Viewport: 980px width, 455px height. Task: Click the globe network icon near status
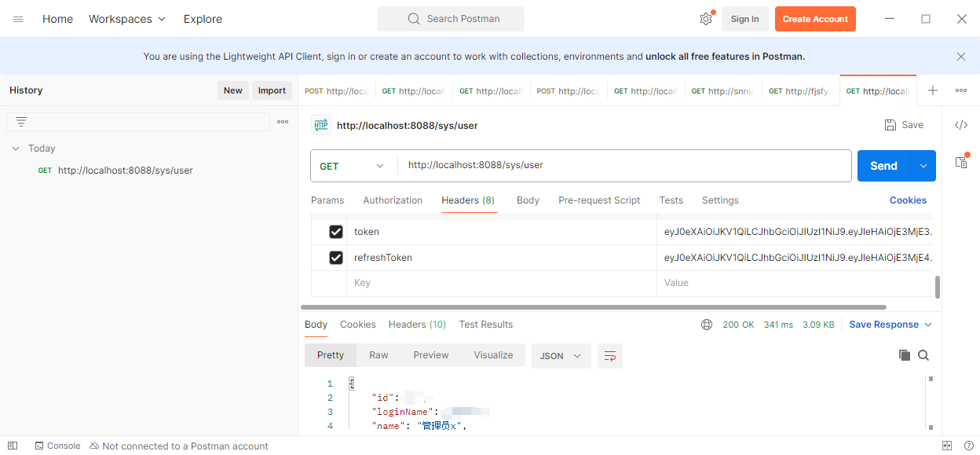pos(707,325)
